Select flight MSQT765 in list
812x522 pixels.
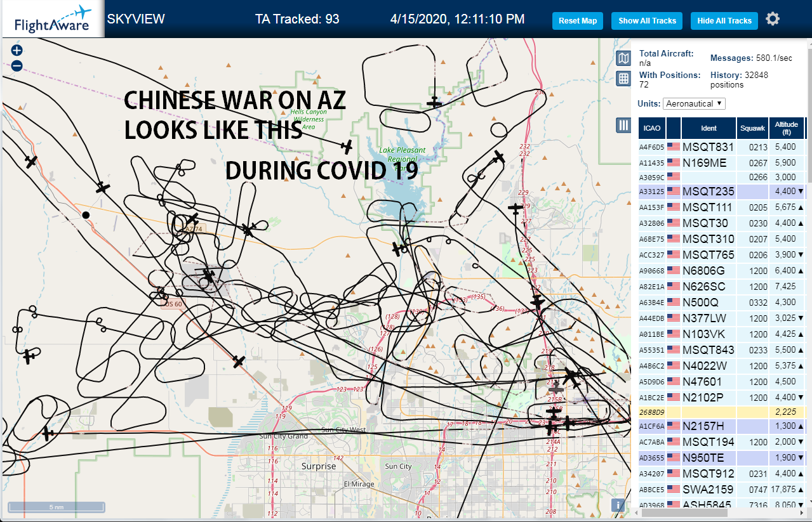click(x=722, y=255)
